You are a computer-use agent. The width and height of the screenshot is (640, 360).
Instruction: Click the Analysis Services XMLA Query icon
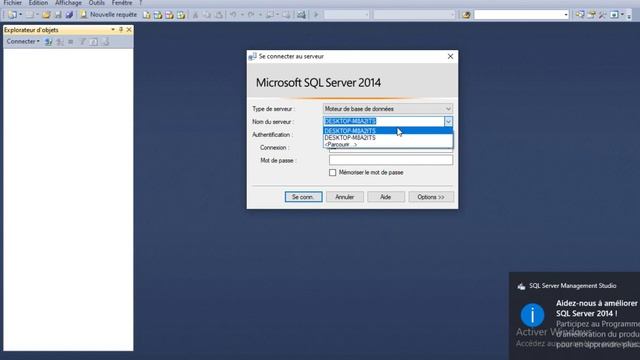click(181, 15)
